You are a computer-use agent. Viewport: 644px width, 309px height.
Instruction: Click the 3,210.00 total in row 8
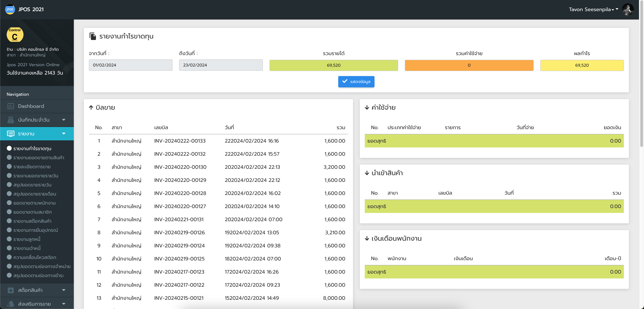tap(335, 232)
